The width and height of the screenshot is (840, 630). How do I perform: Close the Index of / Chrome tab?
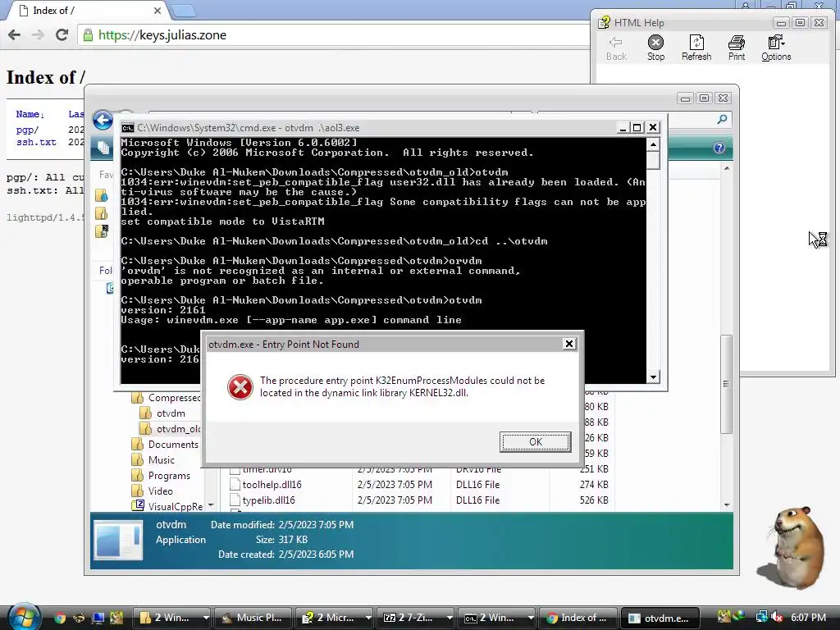(157, 11)
